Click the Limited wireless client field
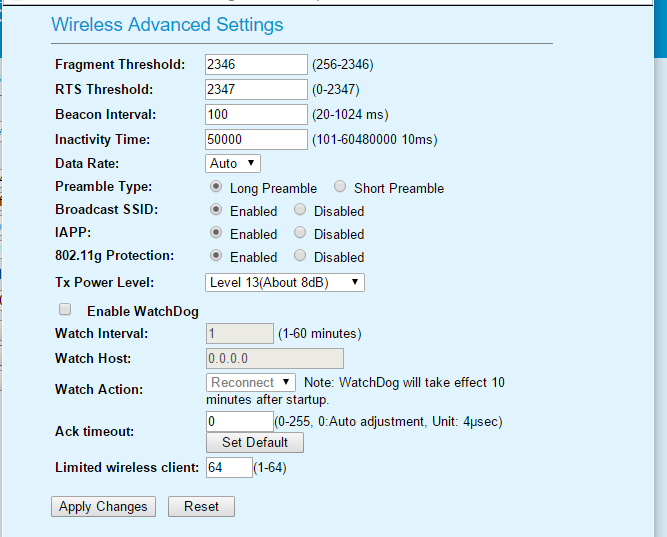The image size is (667, 537). pos(229,468)
